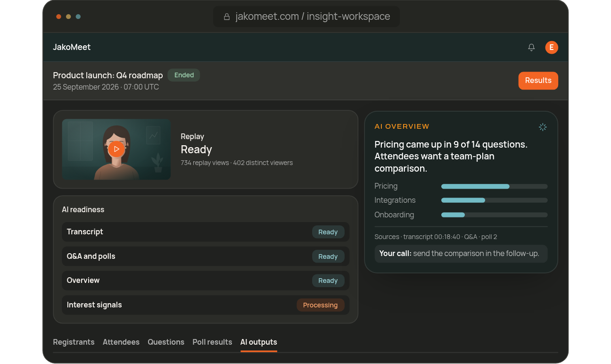Open the Poll results tab
This screenshot has height=364, width=611.
pyautogui.click(x=212, y=342)
